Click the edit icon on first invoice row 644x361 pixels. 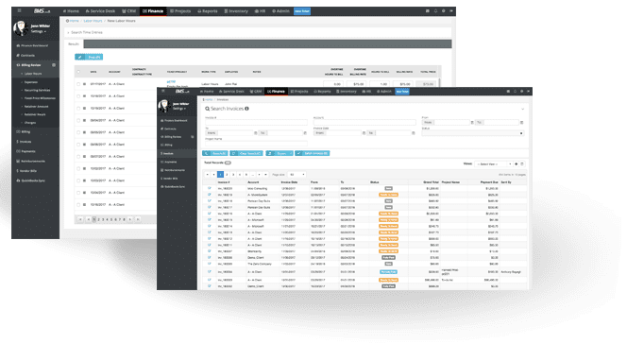coord(210,188)
